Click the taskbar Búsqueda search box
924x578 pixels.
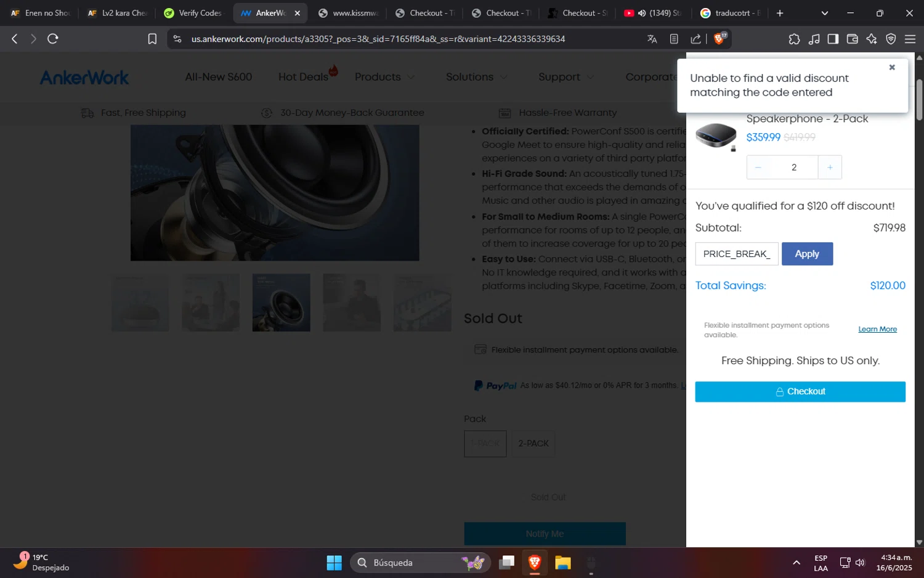[420, 563]
